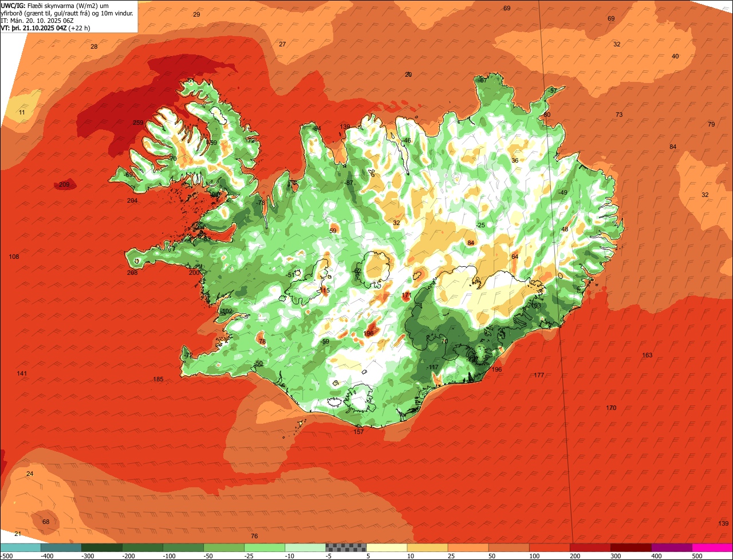Click the magenta legend swatch above 500
Viewport: 733px width, 560px height.
point(712,547)
